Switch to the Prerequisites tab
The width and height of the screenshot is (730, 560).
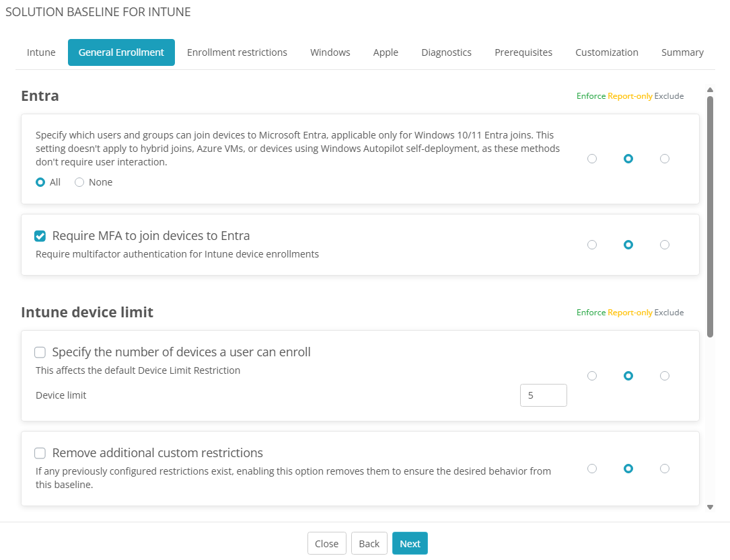pos(523,52)
